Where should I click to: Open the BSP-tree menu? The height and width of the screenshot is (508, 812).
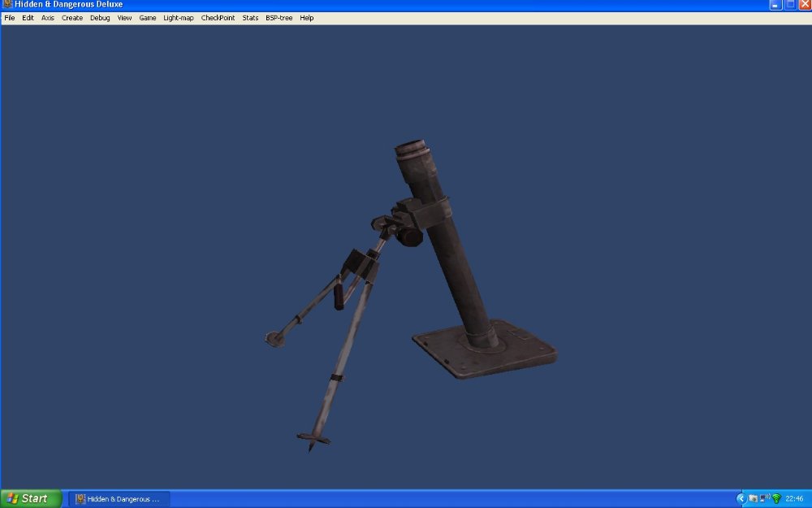[x=279, y=18]
